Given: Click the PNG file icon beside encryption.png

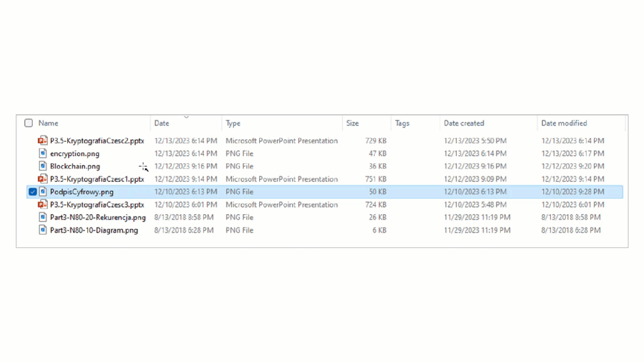Looking at the screenshot, I should (42, 153).
